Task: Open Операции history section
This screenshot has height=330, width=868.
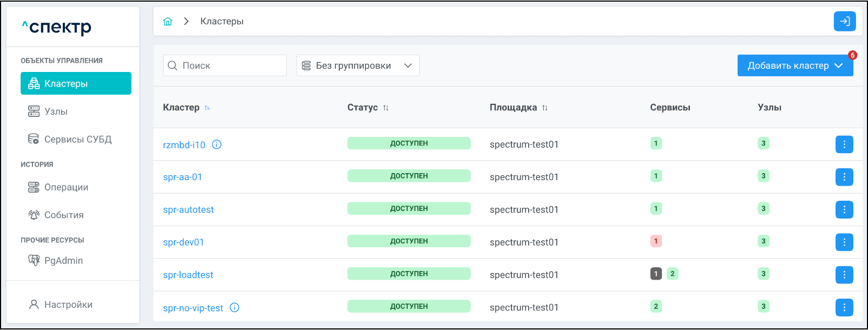Action: [x=66, y=187]
